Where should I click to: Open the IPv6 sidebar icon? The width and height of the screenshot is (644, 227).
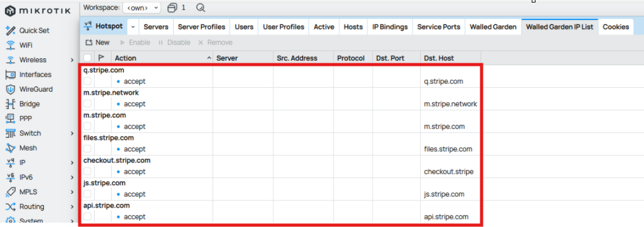click(10, 177)
